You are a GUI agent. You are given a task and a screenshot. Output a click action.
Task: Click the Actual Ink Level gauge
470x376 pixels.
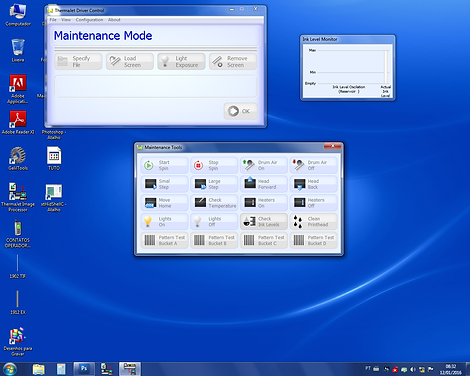(x=386, y=67)
